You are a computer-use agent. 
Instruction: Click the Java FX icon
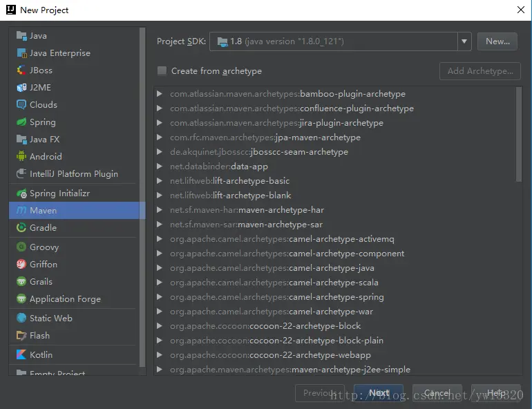21,139
